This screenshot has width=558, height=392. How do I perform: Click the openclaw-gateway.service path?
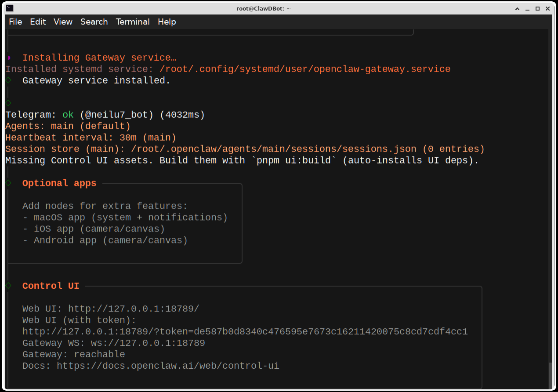point(305,69)
